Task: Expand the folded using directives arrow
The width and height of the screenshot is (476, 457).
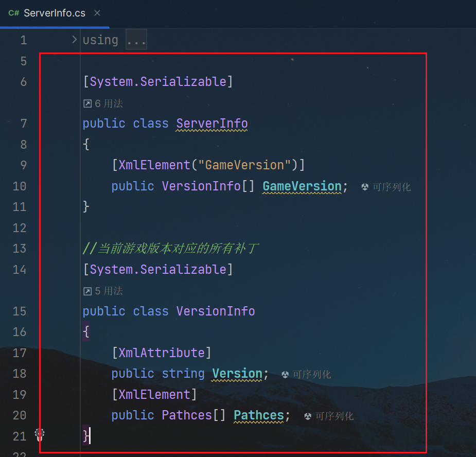Action: pyautogui.click(x=75, y=40)
